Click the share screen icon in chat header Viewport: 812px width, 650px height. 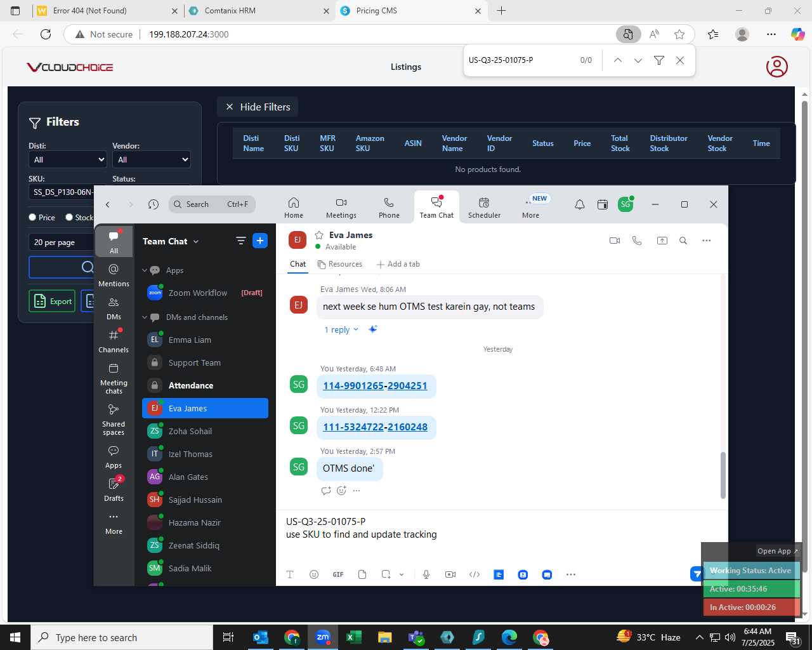[662, 241]
